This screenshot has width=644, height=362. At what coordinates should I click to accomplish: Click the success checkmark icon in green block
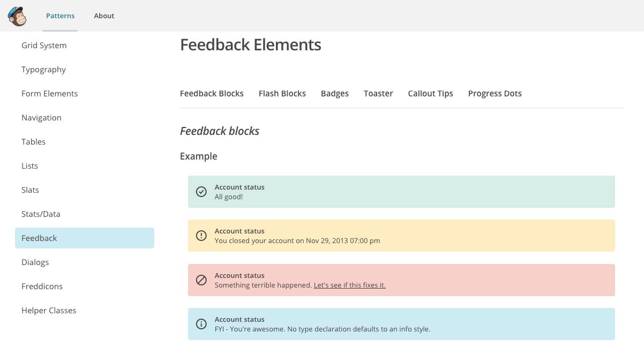click(x=201, y=191)
